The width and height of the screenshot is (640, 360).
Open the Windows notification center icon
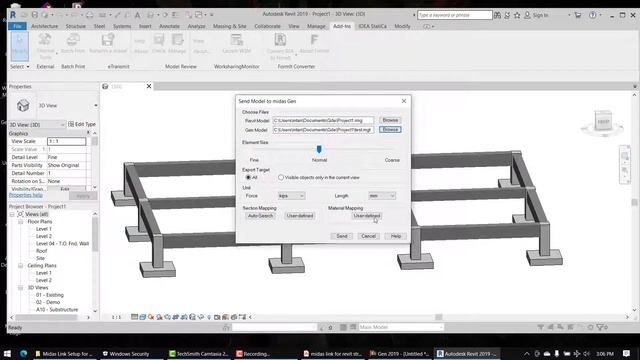627,353
